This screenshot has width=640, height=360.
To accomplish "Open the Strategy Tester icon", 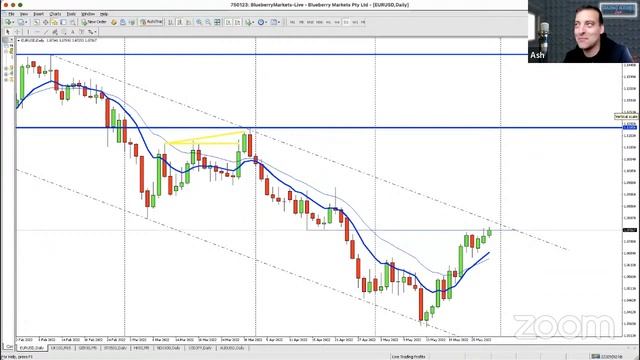I will [x=72, y=22].
